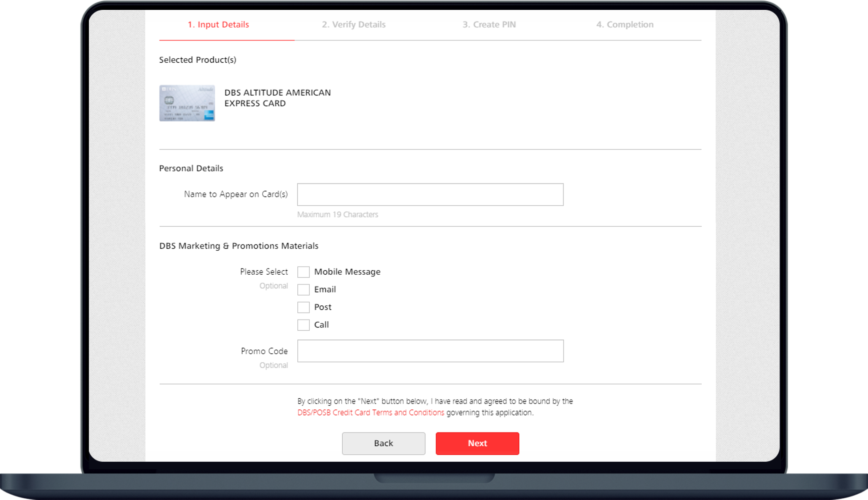The height and width of the screenshot is (500, 868).
Task: Open the Verify Details step tab
Action: click(354, 24)
